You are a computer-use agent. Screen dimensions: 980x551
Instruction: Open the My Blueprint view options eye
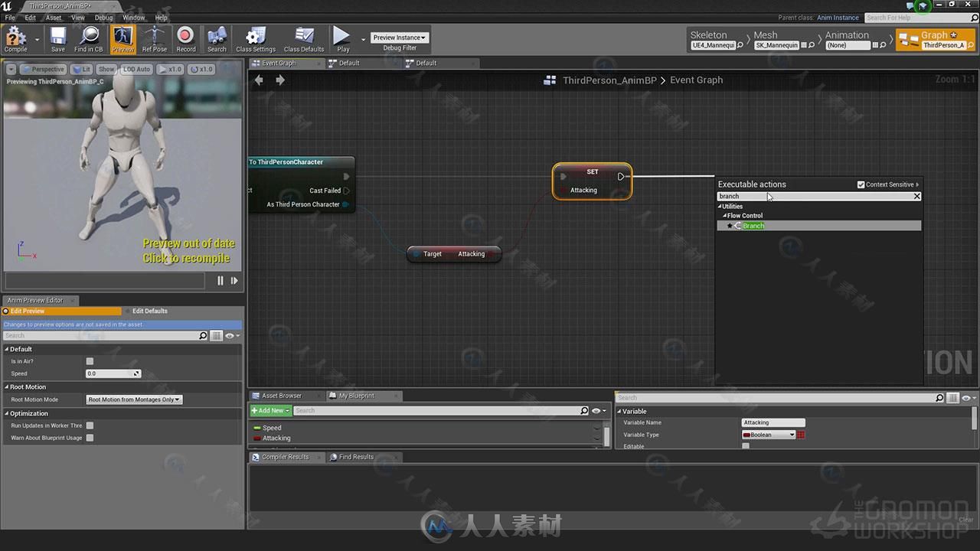[598, 411]
